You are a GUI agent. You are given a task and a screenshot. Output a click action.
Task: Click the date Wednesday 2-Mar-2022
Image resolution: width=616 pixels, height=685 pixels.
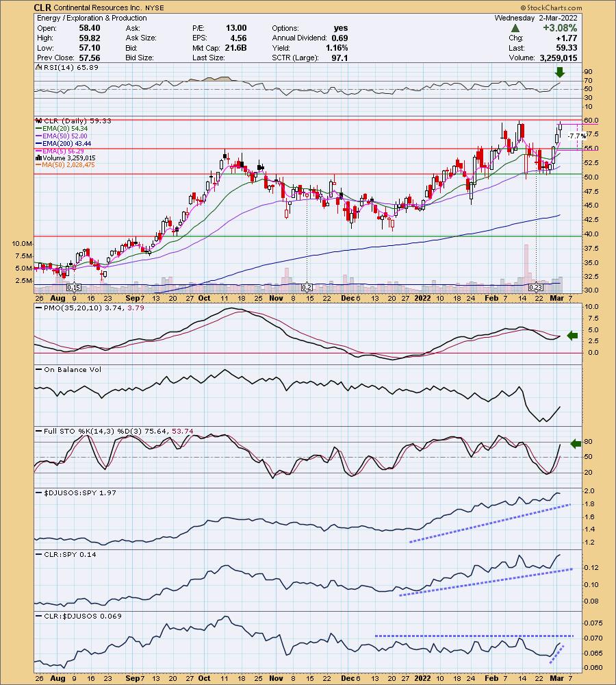[536, 18]
